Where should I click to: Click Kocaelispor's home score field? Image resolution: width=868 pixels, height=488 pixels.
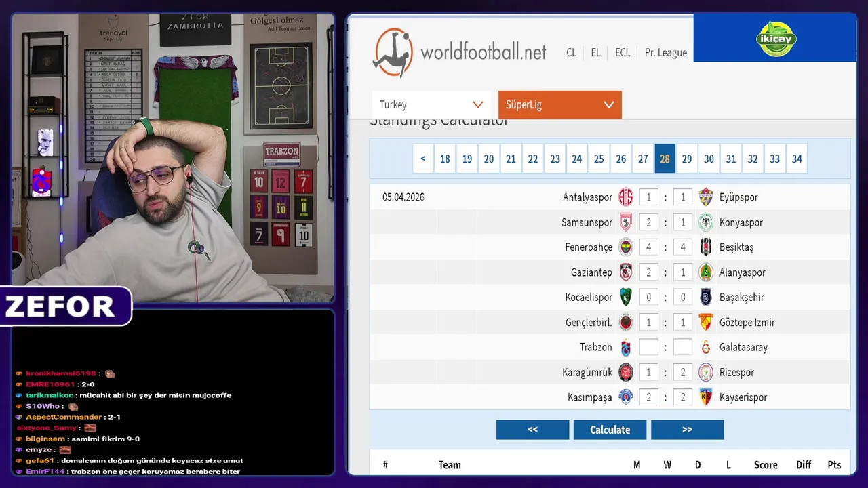[648, 297]
